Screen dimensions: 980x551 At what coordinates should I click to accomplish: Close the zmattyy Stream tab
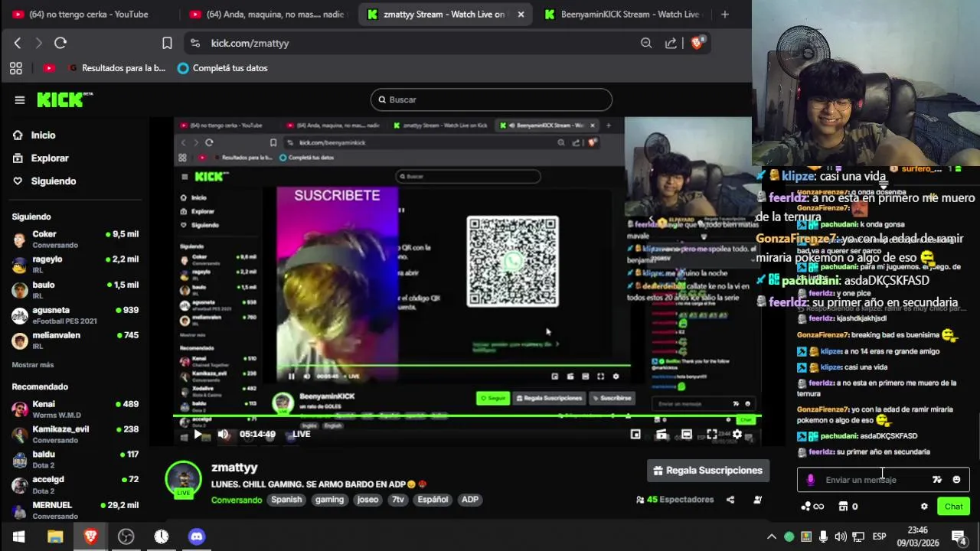pyautogui.click(x=521, y=14)
